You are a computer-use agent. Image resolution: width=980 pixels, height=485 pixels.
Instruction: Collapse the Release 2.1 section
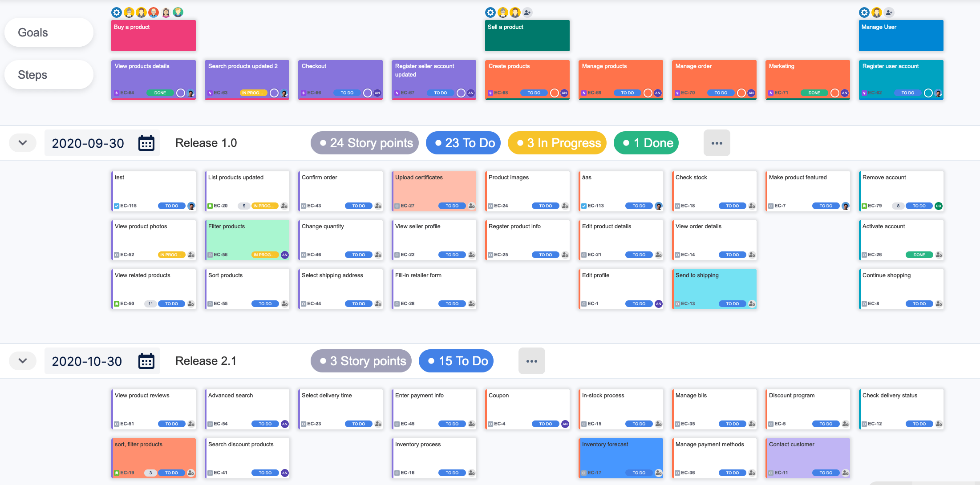coord(23,360)
